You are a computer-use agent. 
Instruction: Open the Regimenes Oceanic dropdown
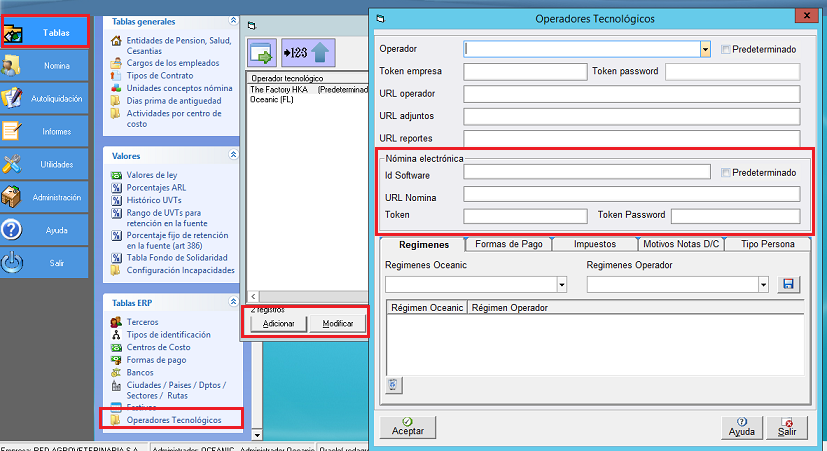coord(561,285)
